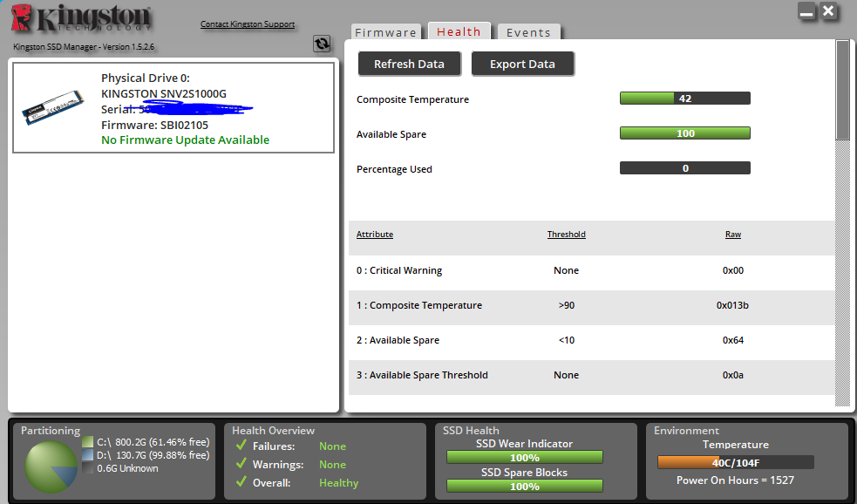Viewport: 857px width, 504px height.
Task: Click the Percentage Used bar showing 0
Action: click(x=685, y=168)
